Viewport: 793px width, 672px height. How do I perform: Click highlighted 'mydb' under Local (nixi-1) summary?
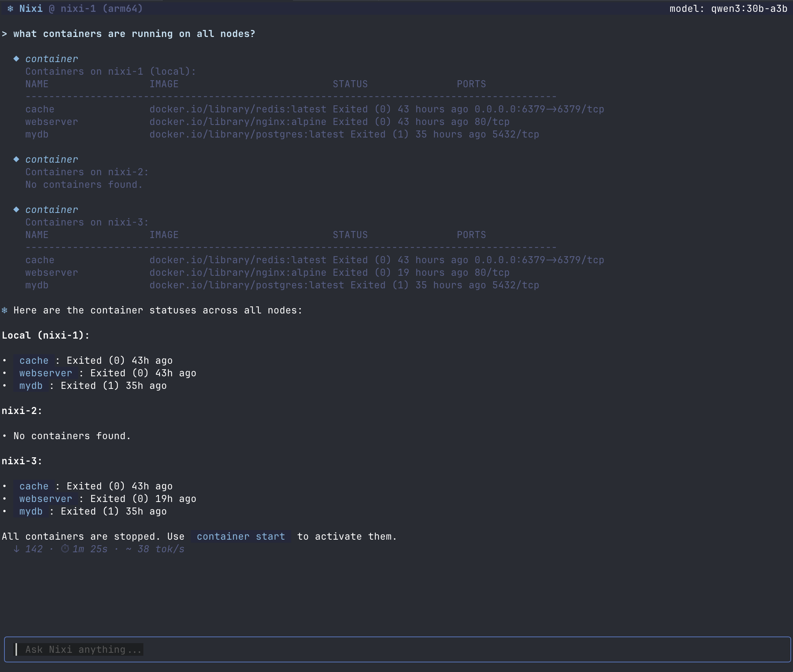pos(31,386)
